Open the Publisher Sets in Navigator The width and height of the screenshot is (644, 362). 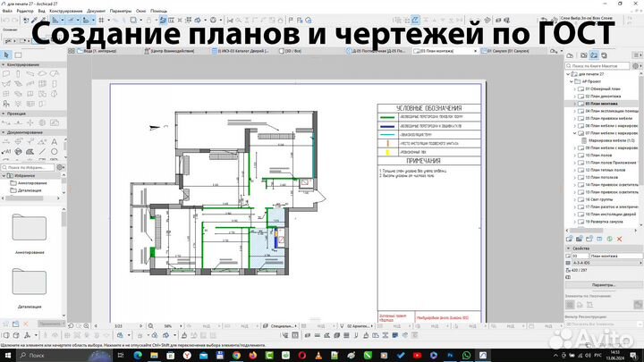pyautogui.click(x=604, y=55)
